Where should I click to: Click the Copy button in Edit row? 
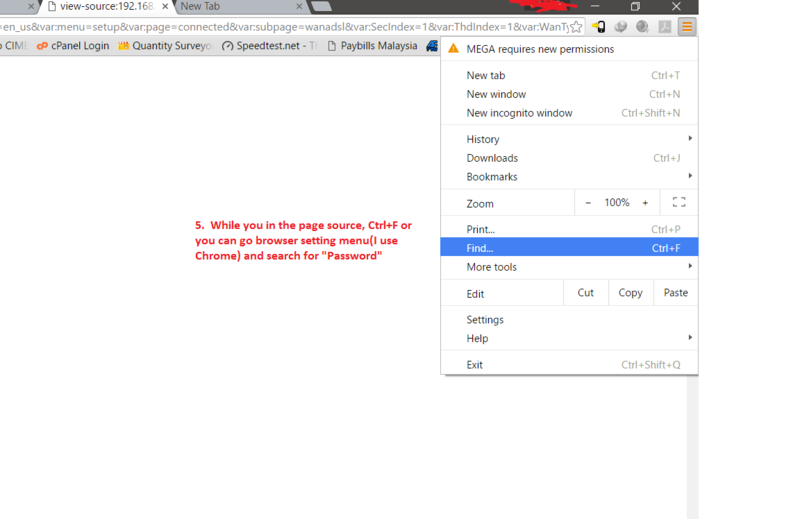click(630, 293)
